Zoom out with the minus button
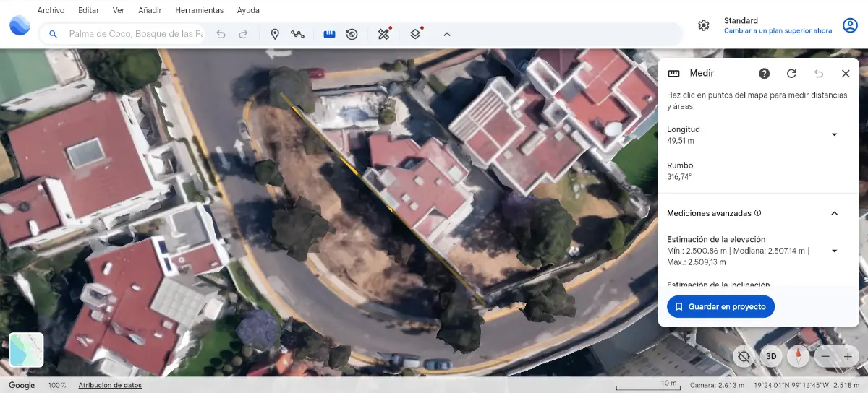Screen dimensions: 868x393 click(825, 356)
